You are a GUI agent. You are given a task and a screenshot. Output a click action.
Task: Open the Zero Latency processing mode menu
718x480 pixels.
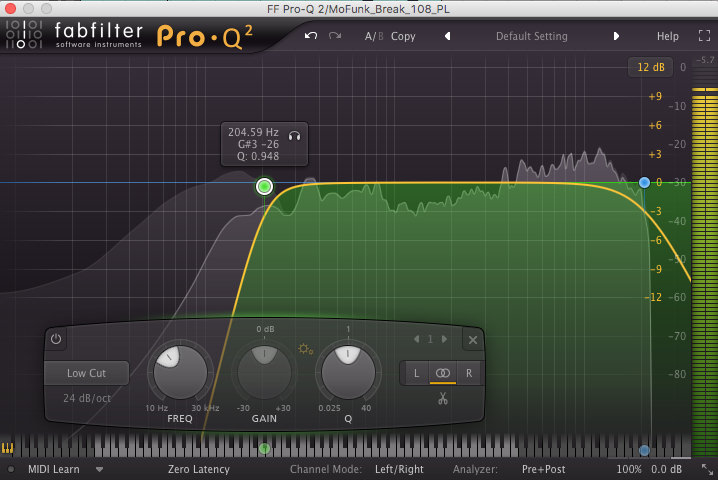[199, 469]
